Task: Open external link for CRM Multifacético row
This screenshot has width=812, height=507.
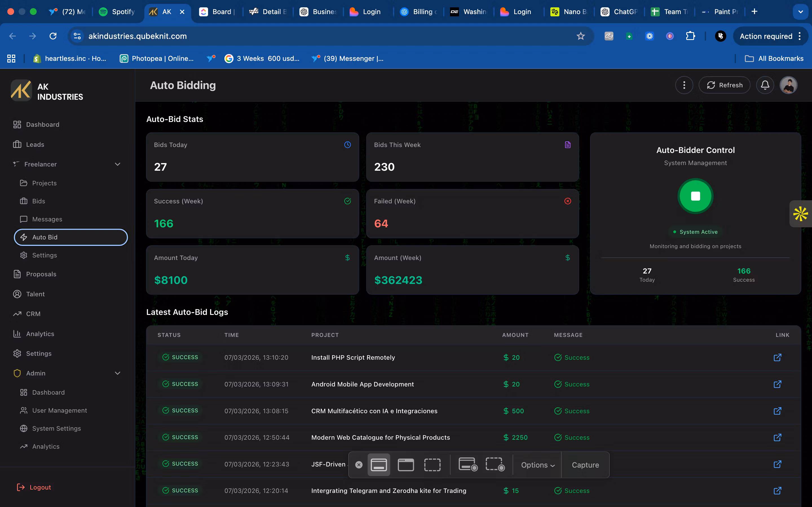Action: 777,411
